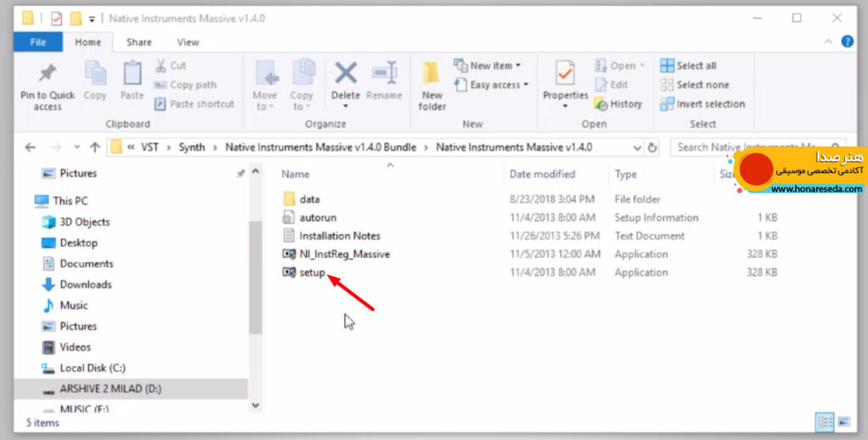Open the File menu tab

pos(38,42)
